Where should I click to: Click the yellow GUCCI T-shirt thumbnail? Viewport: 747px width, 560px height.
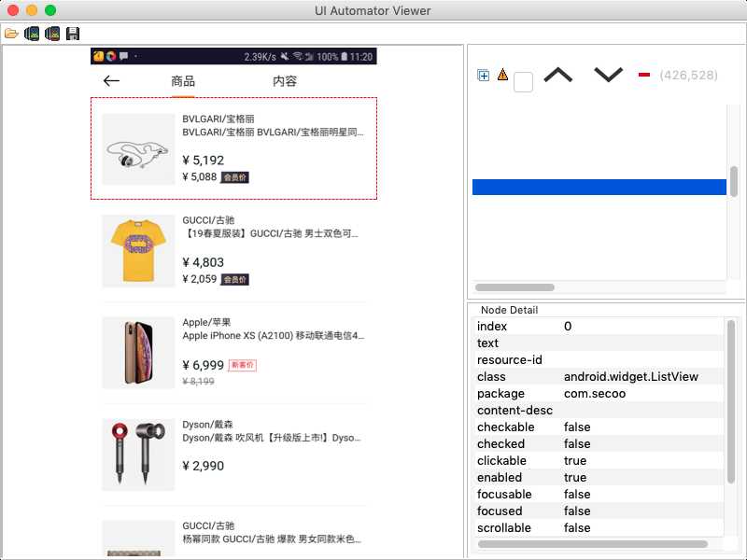pyautogui.click(x=138, y=251)
